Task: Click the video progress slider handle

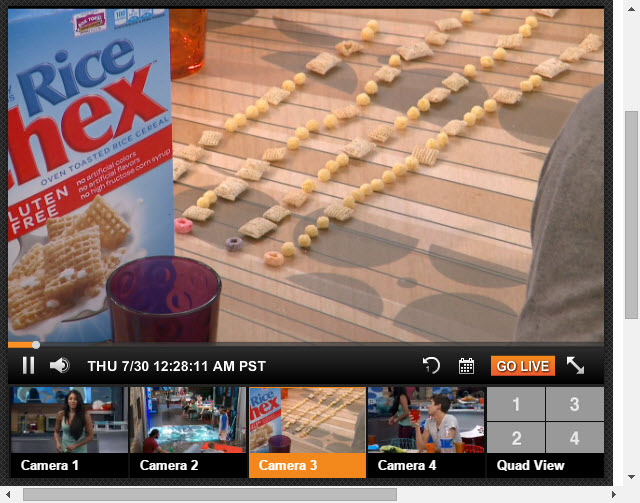Action: (x=36, y=345)
